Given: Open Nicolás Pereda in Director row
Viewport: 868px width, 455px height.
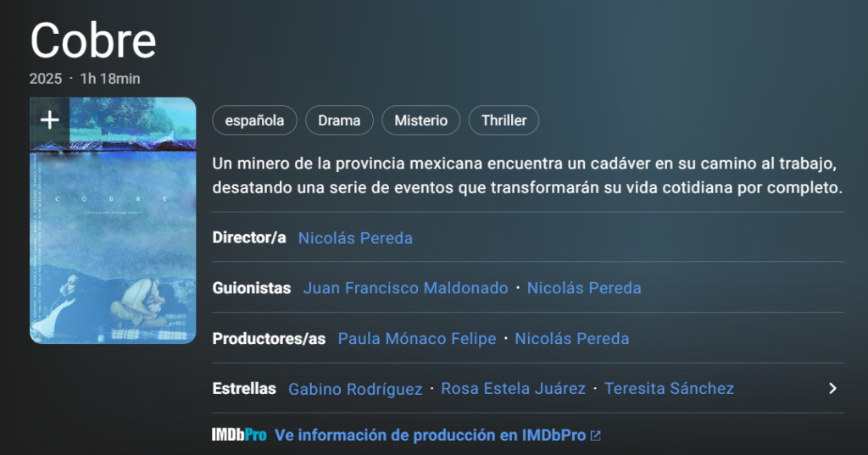Looking at the screenshot, I should (355, 238).
